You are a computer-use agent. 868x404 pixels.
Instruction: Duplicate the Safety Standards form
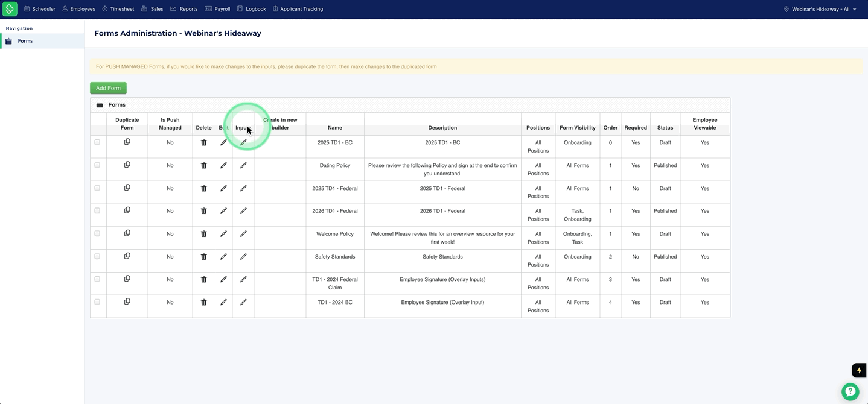[127, 256]
